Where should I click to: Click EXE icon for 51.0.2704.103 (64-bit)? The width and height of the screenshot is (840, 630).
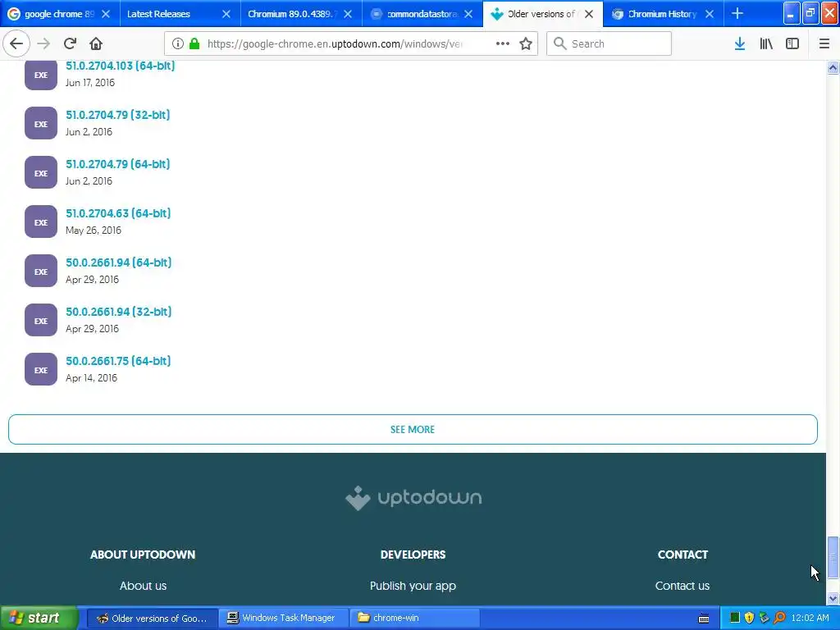[x=41, y=75]
